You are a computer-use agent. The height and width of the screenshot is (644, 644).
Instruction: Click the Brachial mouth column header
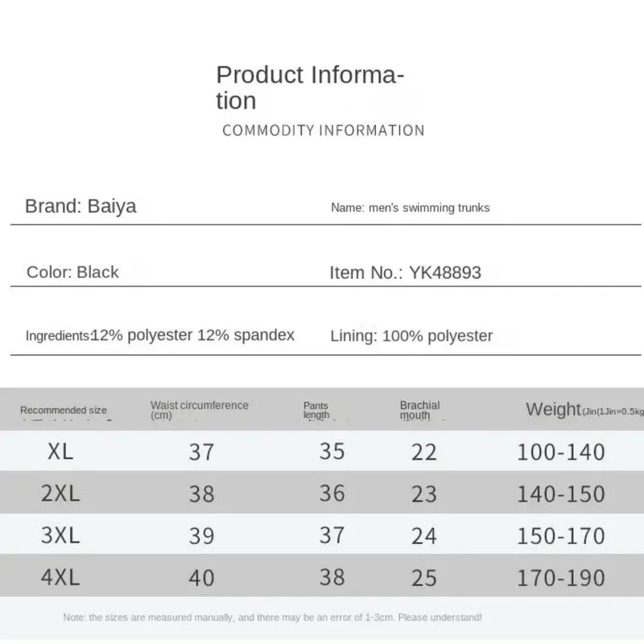pos(419,410)
